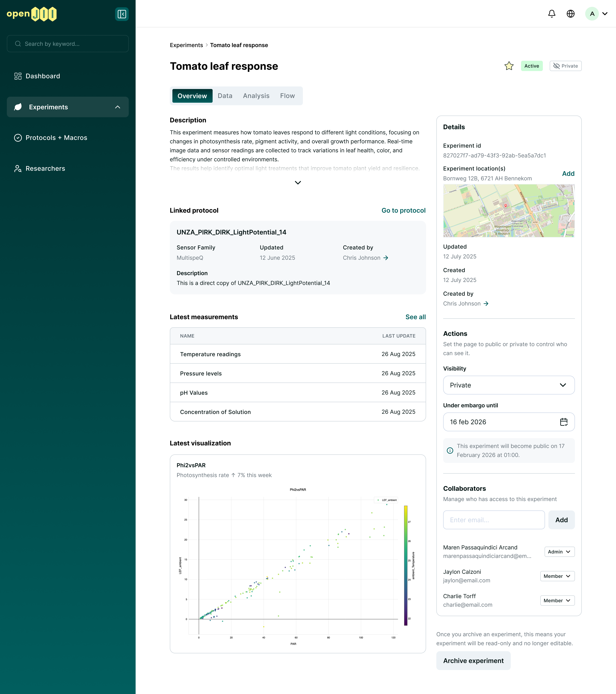Image resolution: width=616 pixels, height=694 pixels.
Task: Change Jaylon Calzoni's Member role dropdown
Action: [557, 576]
